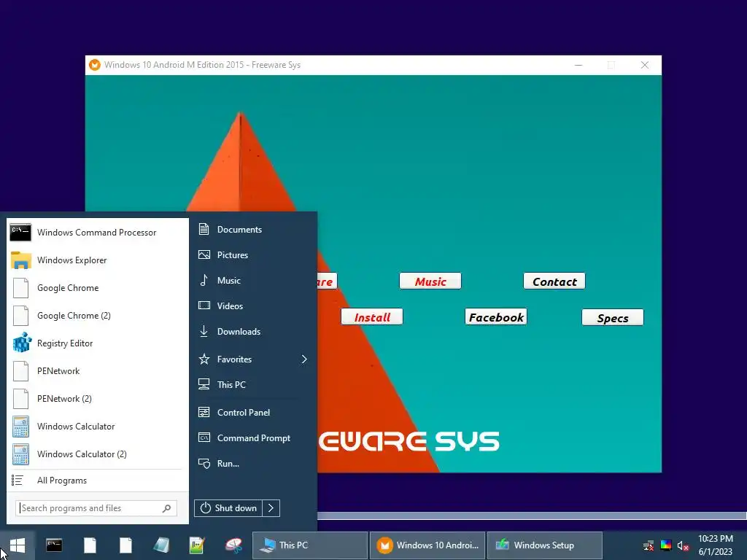Click the Facebook button in Freeware Sys window

[x=496, y=317]
